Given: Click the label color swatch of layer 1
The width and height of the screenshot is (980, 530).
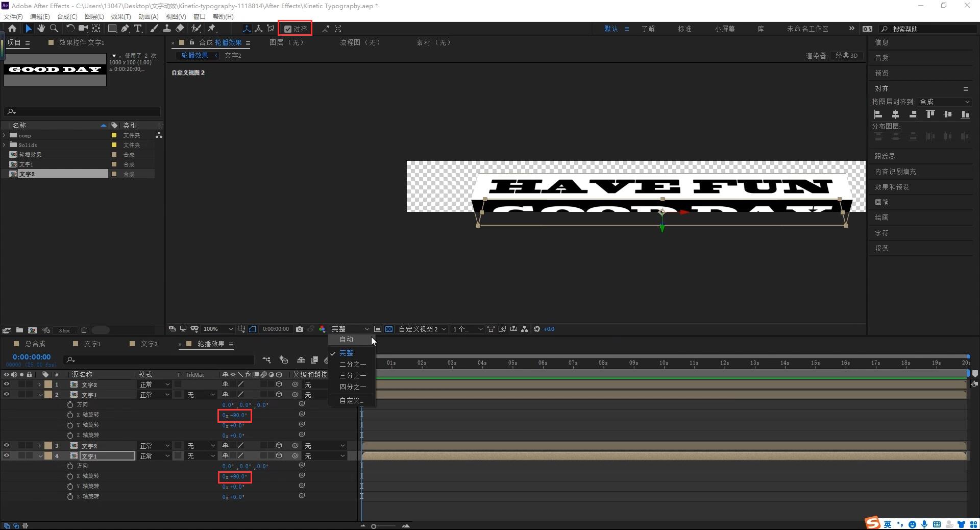Looking at the screenshot, I should pyautogui.click(x=48, y=384).
